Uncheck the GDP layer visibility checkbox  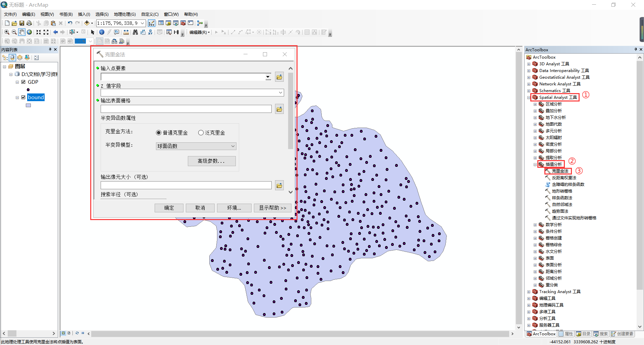(23, 82)
